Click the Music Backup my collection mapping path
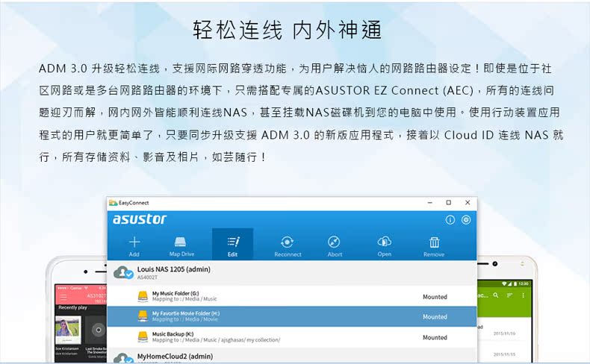Screen dimensions: 590x364 point(216,340)
